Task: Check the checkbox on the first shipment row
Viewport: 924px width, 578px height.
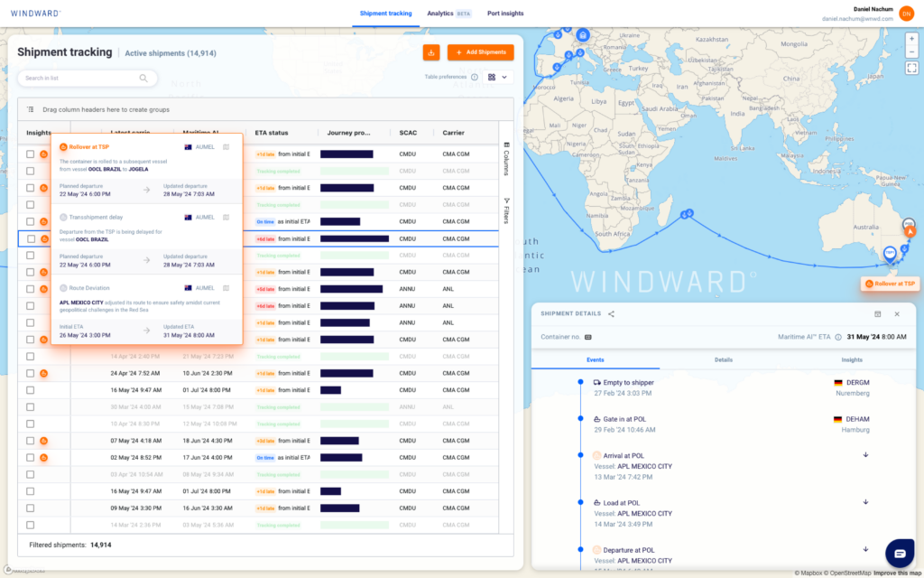Action: 32,154
